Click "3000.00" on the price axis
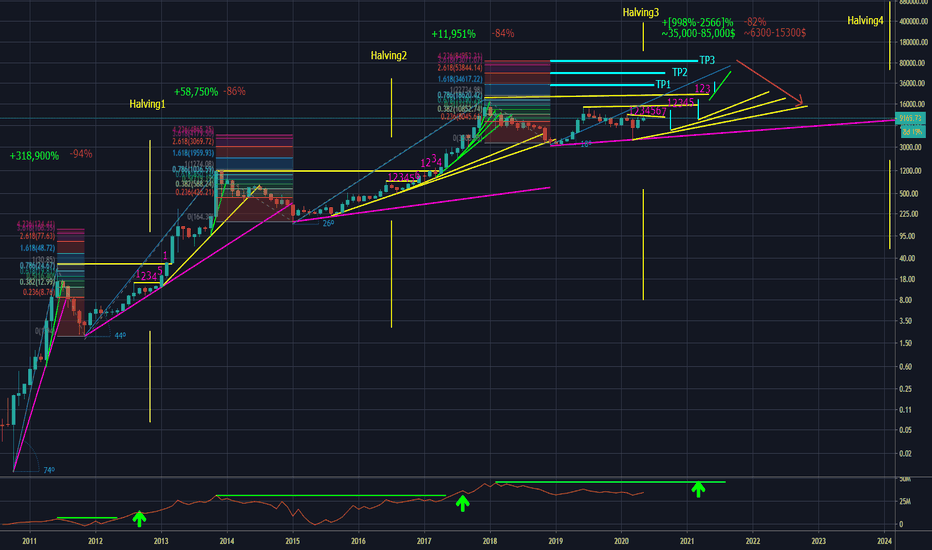This screenshot has width=932, height=550. 911,147
